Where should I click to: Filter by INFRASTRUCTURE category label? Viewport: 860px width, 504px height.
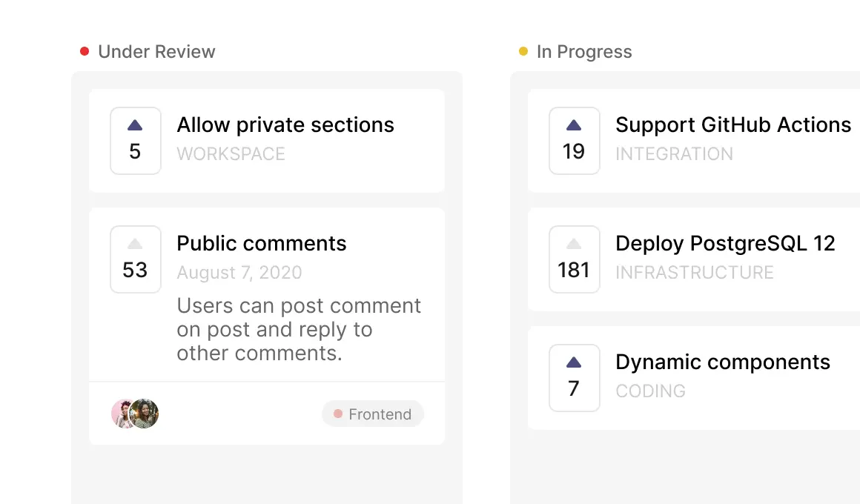(694, 273)
